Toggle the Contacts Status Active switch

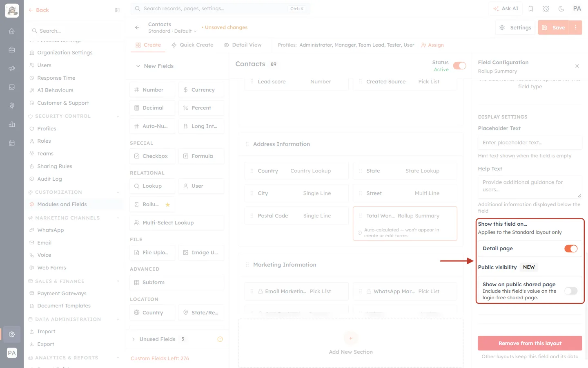460,66
